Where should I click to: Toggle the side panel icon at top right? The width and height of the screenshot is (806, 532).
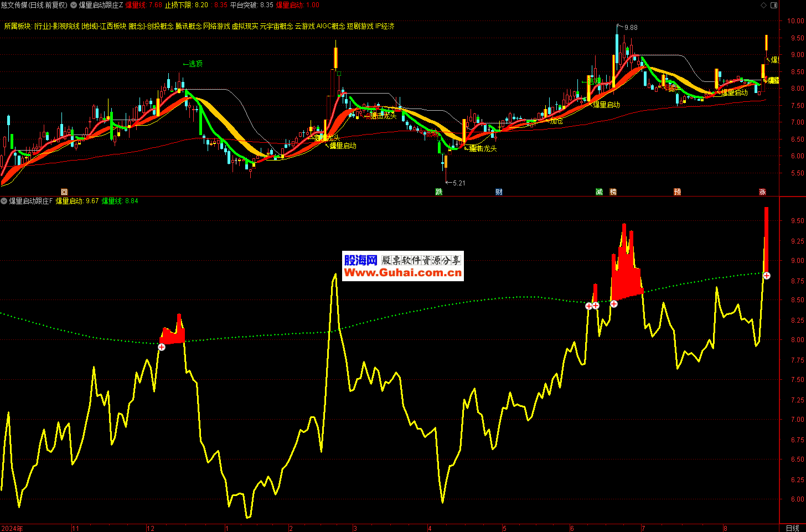click(x=774, y=5)
